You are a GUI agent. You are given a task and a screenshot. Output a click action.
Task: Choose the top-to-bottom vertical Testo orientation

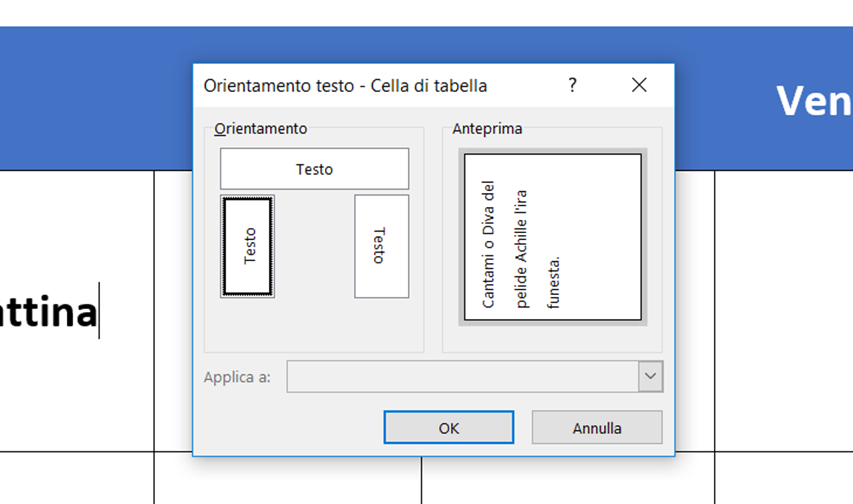click(381, 246)
